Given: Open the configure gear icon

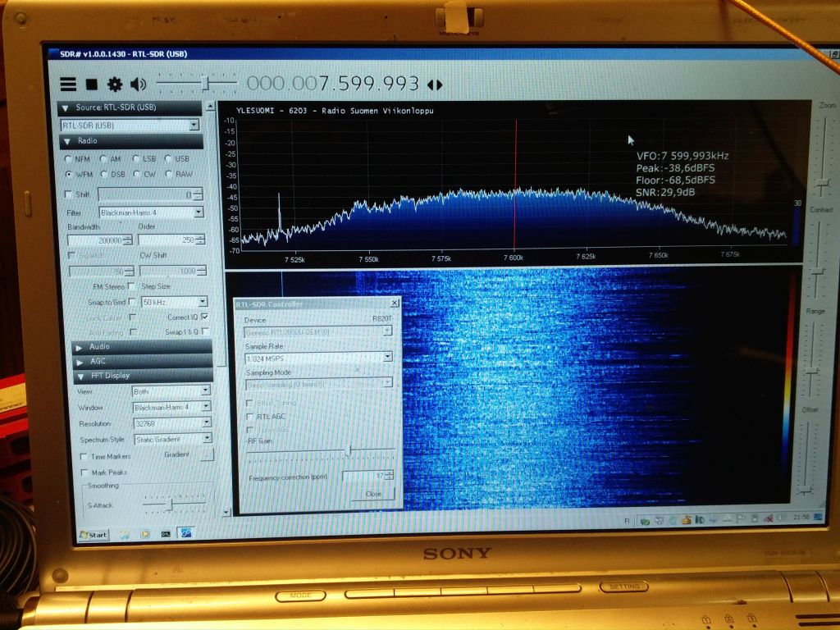Looking at the screenshot, I should [115, 84].
